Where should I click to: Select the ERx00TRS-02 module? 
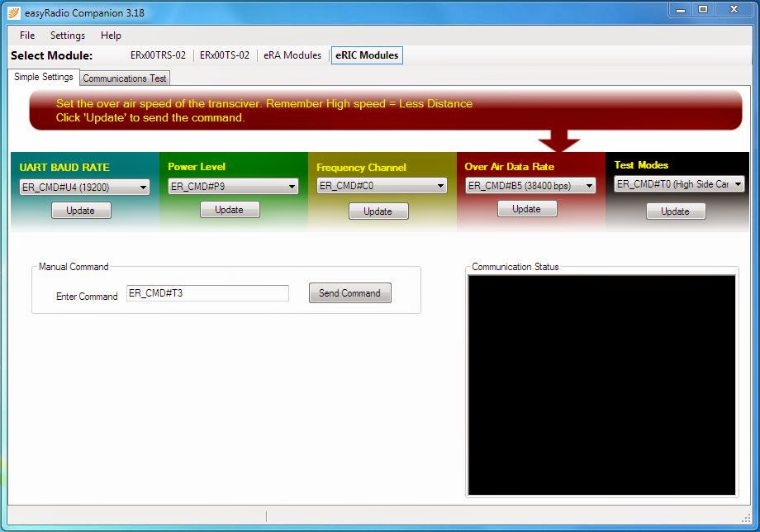[x=158, y=55]
